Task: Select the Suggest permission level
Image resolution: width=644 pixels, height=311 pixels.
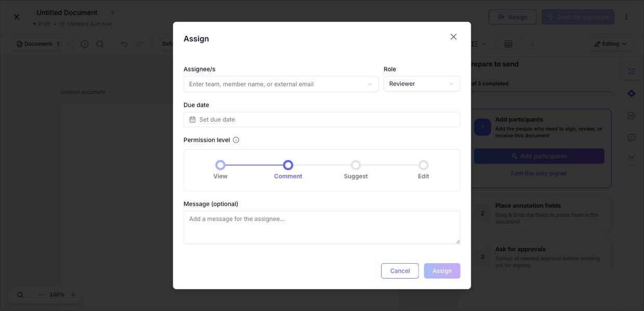Action: pyautogui.click(x=356, y=165)
